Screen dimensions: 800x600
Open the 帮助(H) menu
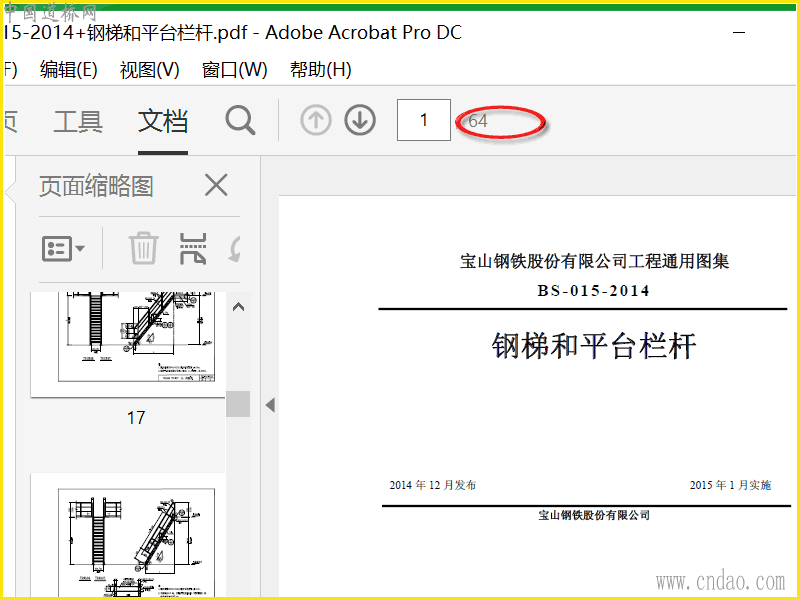pyautogui.click(x=320, y=69)
